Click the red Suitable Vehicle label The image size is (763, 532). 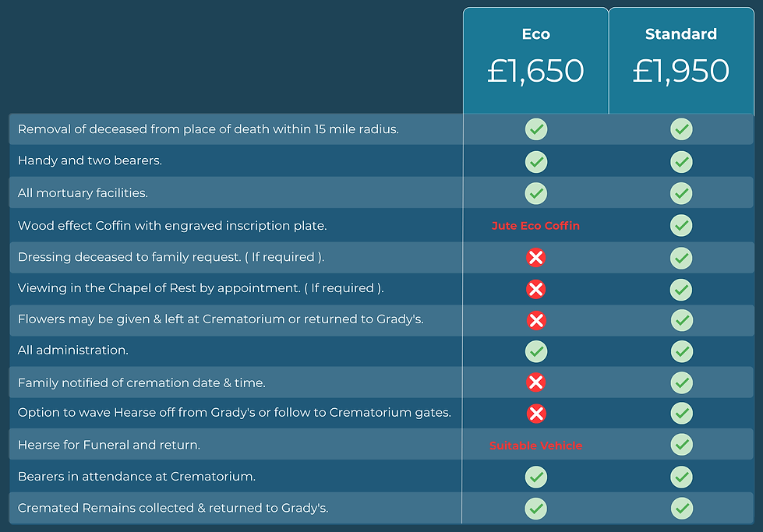(535, 446)
